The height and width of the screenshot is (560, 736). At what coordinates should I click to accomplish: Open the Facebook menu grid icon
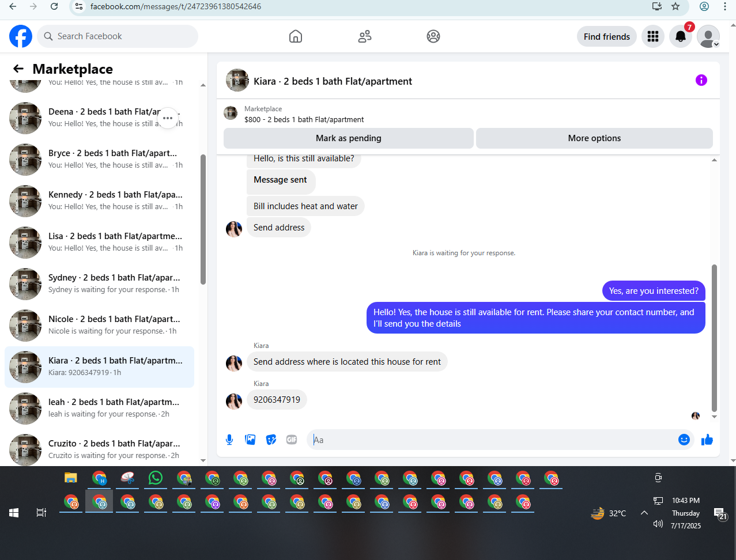653,36
